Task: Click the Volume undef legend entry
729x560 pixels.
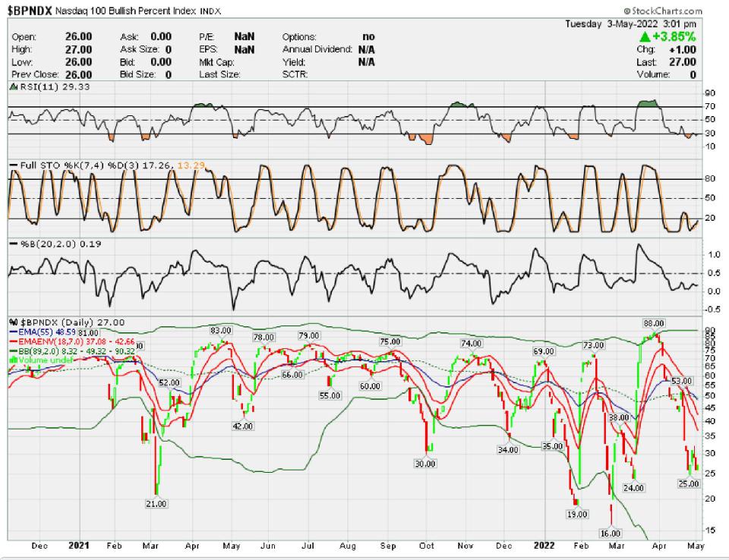Action: coord(46,360)
